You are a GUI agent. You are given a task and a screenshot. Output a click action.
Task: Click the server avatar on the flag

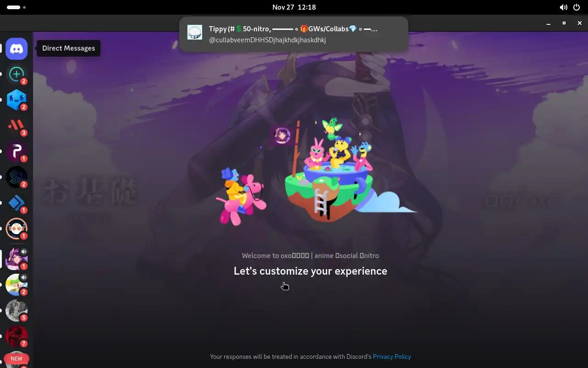click(282, 135)
